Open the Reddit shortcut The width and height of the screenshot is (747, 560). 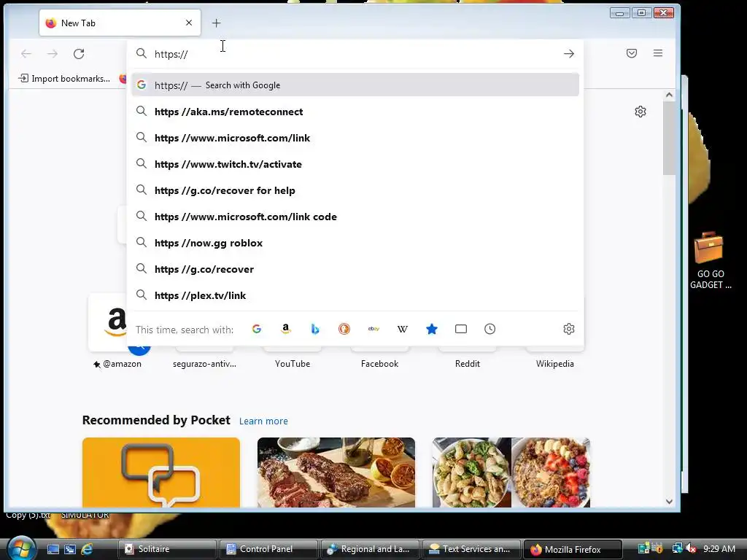[x=468, y=364]
